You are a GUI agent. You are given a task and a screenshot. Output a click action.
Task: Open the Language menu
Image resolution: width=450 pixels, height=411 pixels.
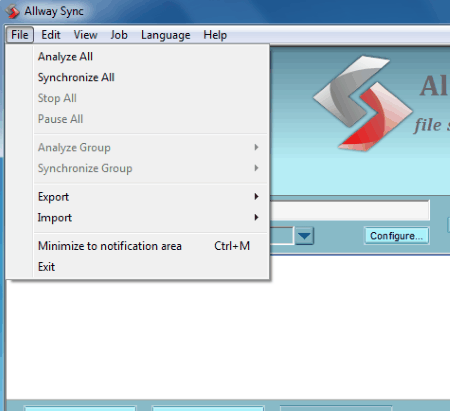click(x=166, y=35)
